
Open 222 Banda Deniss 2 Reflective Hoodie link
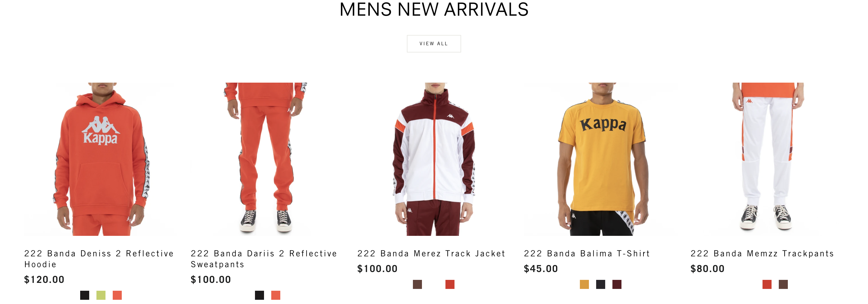point(99,259)
